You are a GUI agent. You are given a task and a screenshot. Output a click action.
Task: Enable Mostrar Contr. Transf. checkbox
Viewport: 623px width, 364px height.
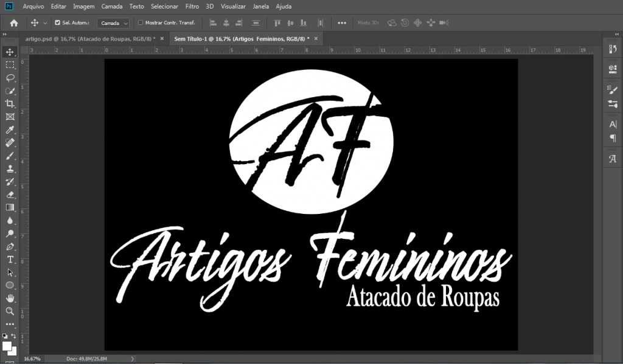pos(141,22)
